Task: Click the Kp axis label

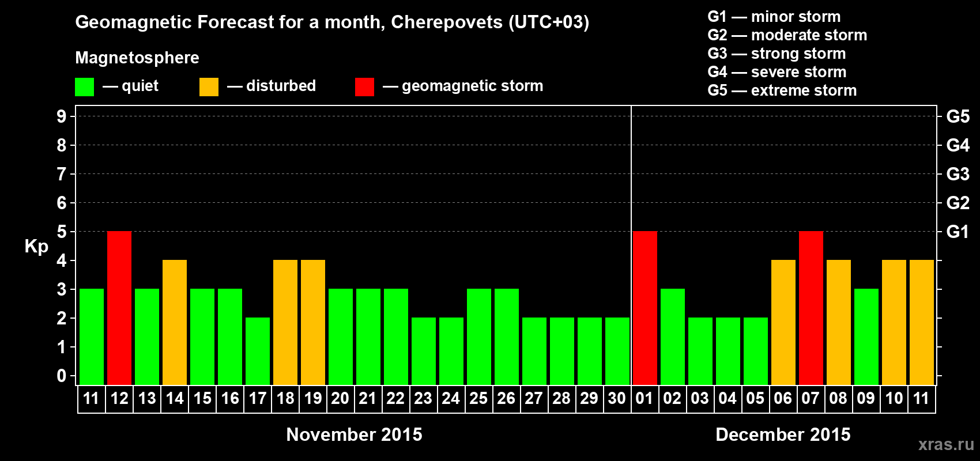Action: (x=36, y=247)
